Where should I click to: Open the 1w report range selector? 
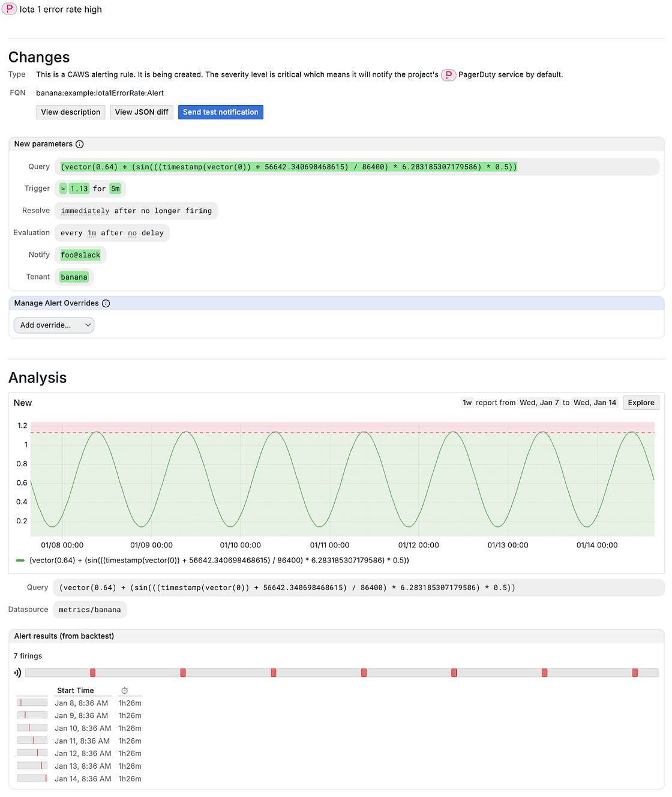[x=467, y=403]
